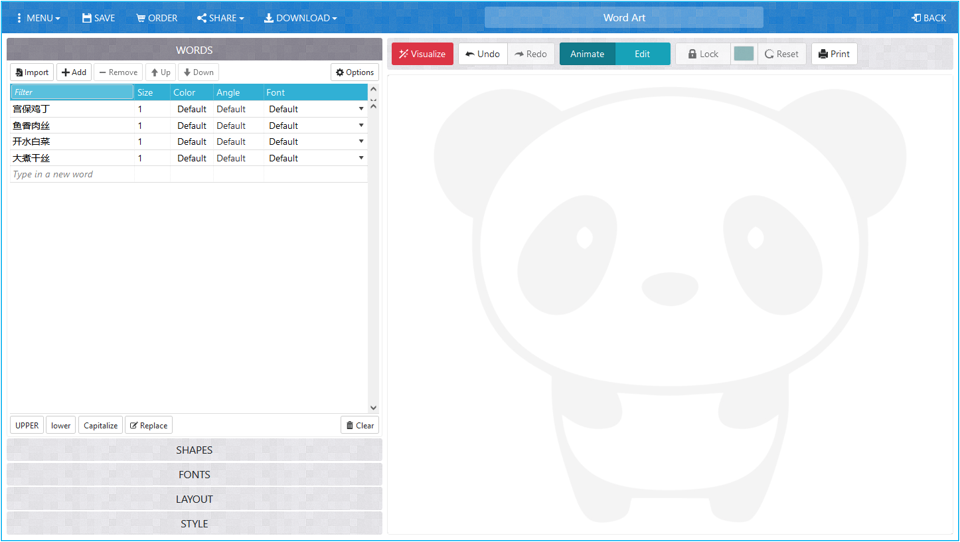Collapse the WORDS panel header
This screenshot has height=542, width=960.
pyautogui.click(x=194, y=50)
